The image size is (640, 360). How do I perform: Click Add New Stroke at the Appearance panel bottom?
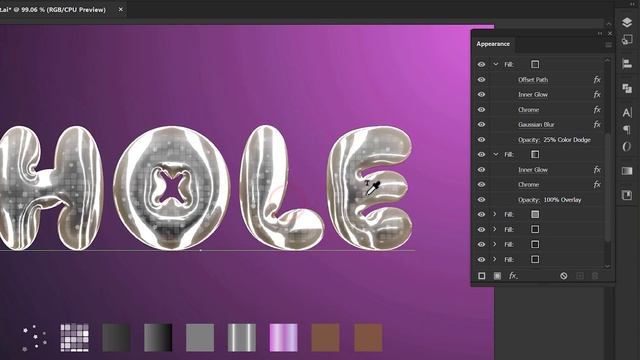(x=482, y=276)
